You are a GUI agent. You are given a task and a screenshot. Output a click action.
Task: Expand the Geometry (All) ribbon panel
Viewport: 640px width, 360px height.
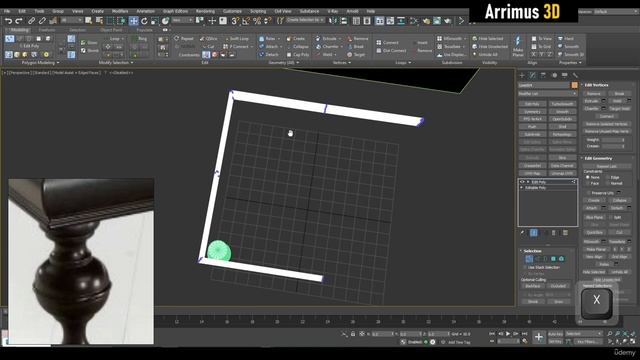point(283,63)
